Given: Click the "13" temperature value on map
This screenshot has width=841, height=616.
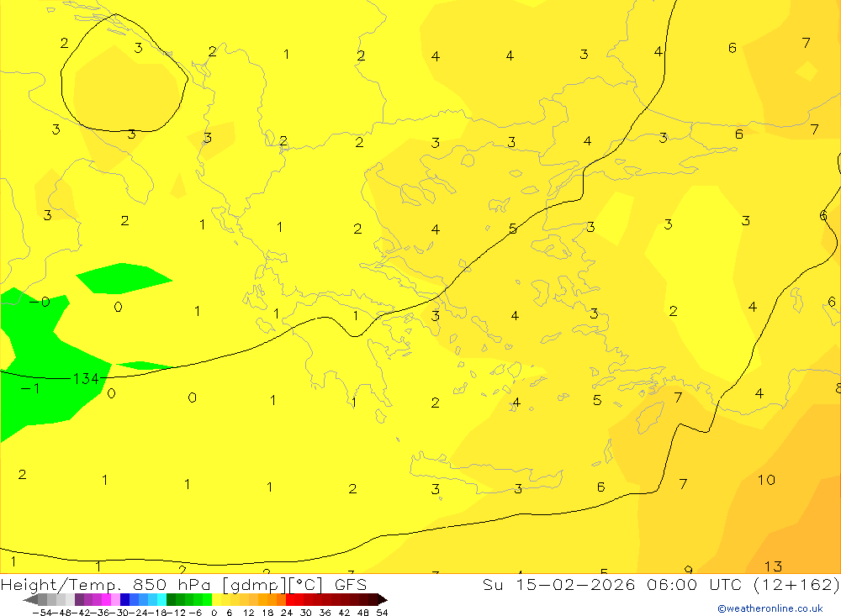Looking at the screenshot, I should tap(773, 566).
